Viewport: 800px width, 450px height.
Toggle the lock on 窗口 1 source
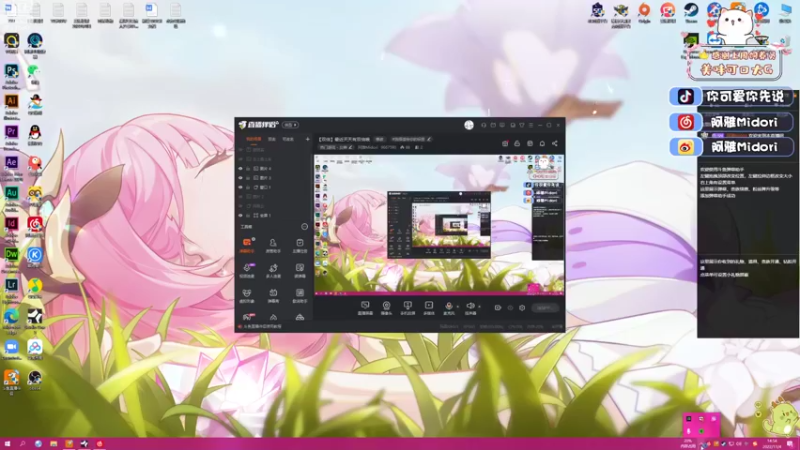248,187
